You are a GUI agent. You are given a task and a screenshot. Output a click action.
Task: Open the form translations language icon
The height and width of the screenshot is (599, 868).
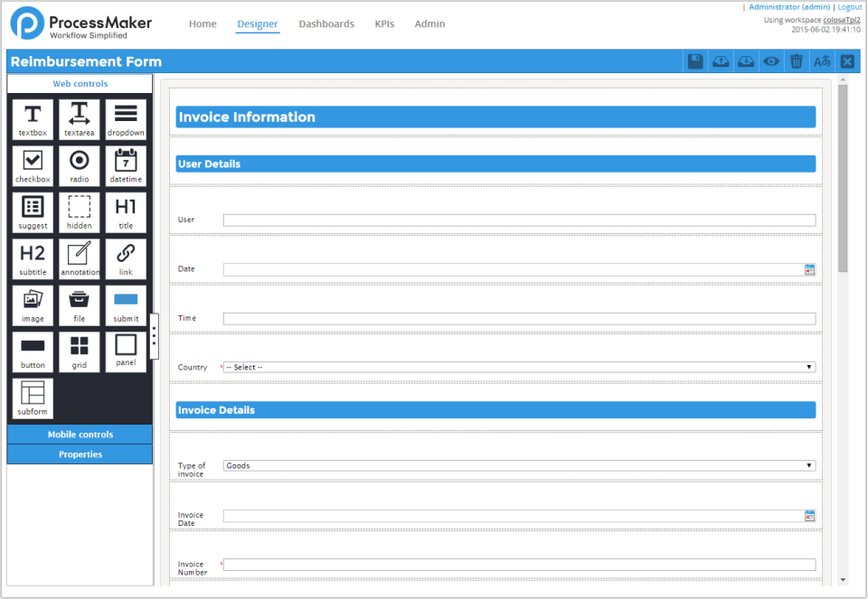(x=821, y=61)
